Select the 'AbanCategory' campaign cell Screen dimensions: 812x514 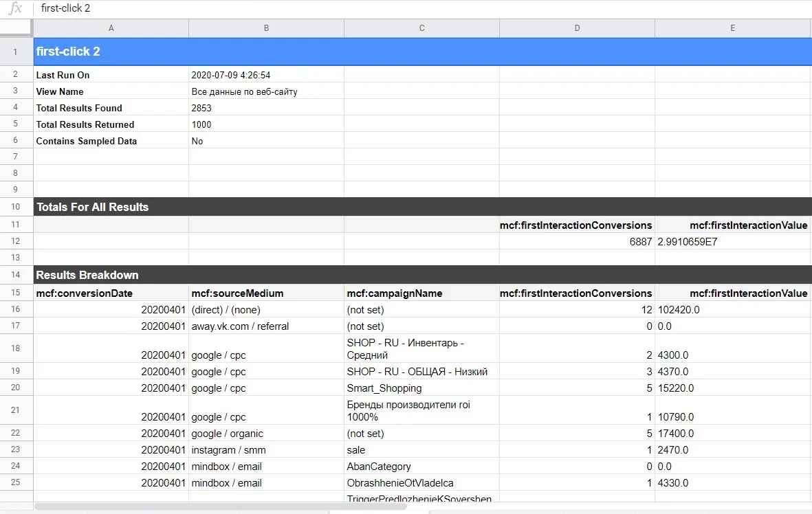coord(421,467)
